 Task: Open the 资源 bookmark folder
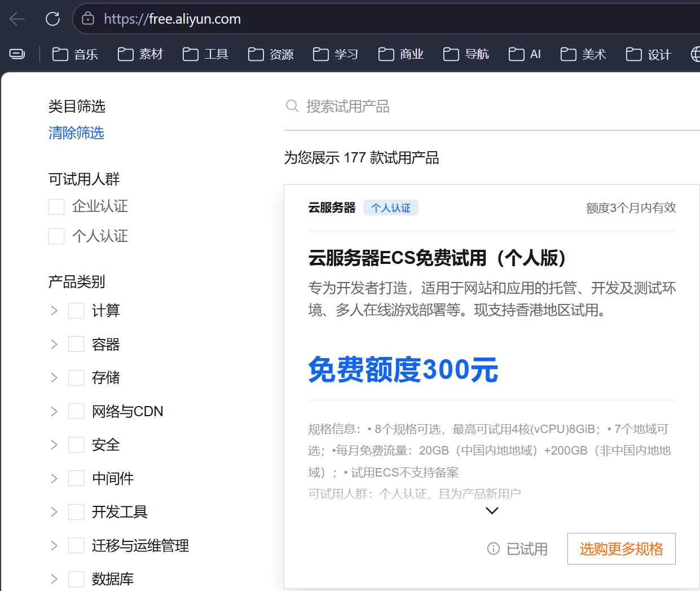click(271, 54)
